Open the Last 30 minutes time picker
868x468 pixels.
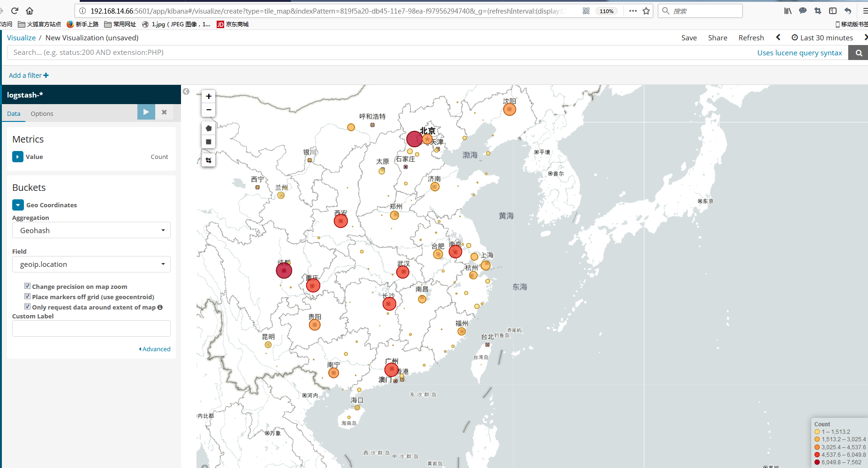pyautogui.click(x=822, y=38)
